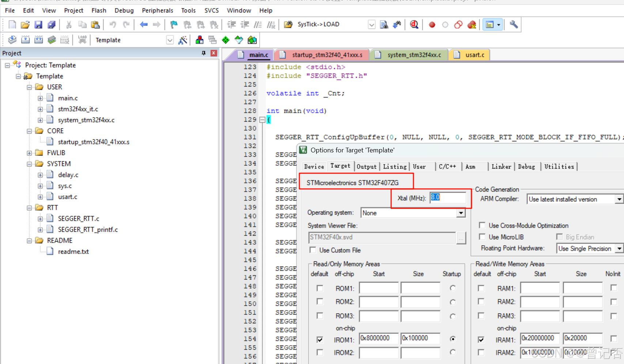This screenshot has height=364, width=624.
Task: Click the Paste toolbar icon
Action: click(x=95, y=24)
